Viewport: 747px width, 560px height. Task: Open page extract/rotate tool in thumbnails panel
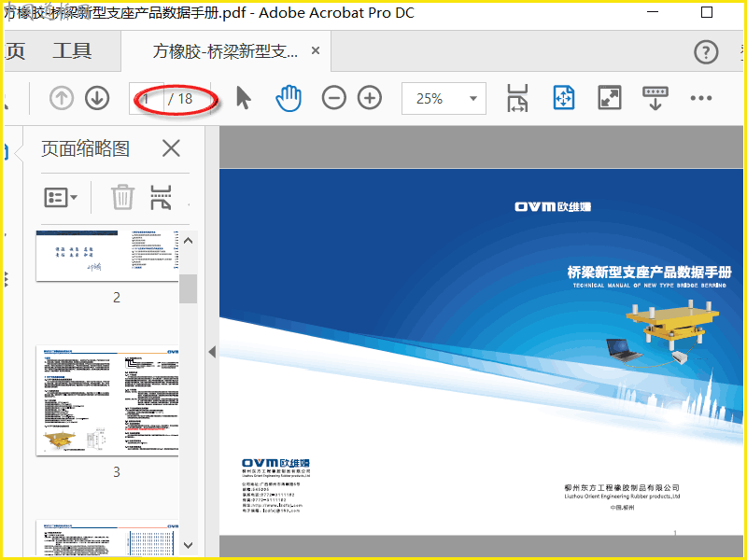coord(161,197)
